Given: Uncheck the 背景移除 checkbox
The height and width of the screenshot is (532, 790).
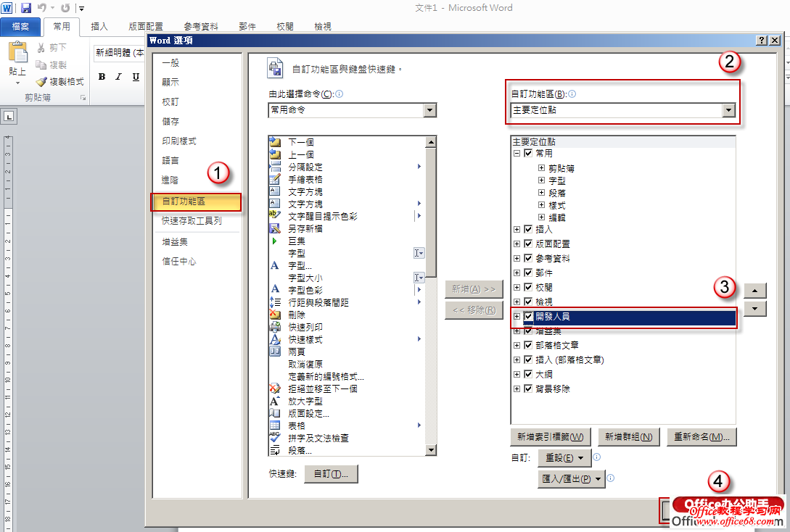Looking at the screenshot, I should [x=528, y=388].
